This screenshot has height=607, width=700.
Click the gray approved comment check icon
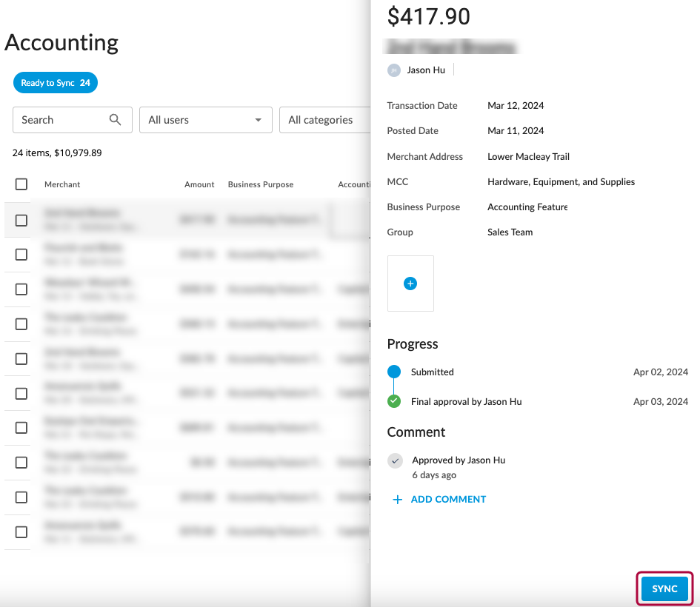coord(395,460)
